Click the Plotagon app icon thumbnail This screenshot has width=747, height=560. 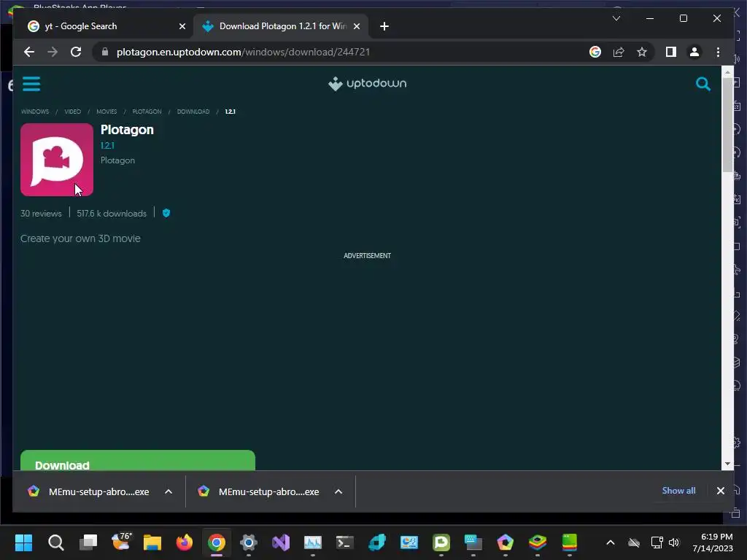pos(57,160)
